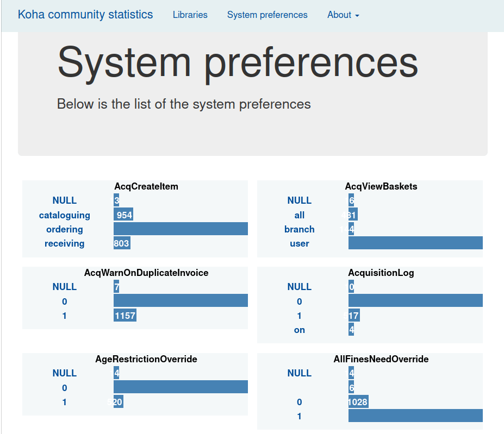Select the 0 bar in AcqWarnOnDuplicateInvoice

[181, 300]
